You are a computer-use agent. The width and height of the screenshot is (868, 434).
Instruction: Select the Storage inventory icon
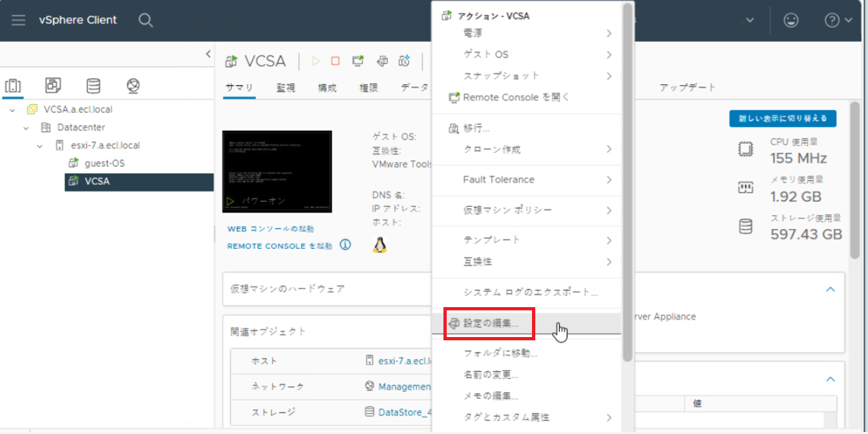coord(93,86)
